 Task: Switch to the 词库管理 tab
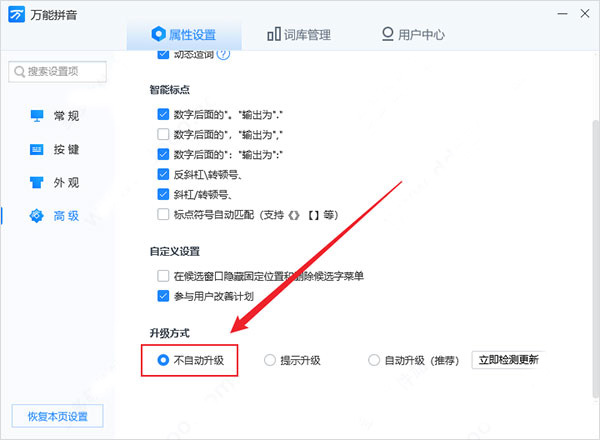coord(299,34)
